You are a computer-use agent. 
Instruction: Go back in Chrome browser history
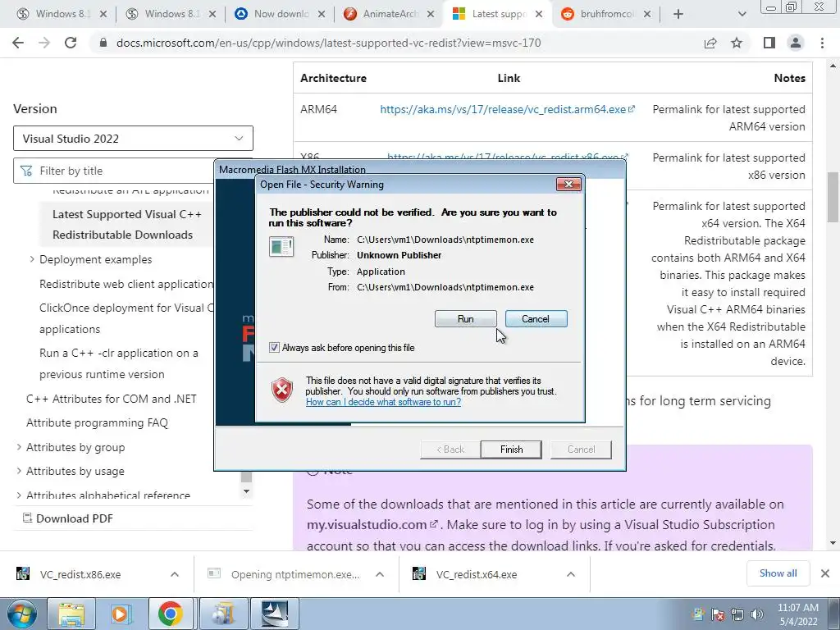pos(18,43)
